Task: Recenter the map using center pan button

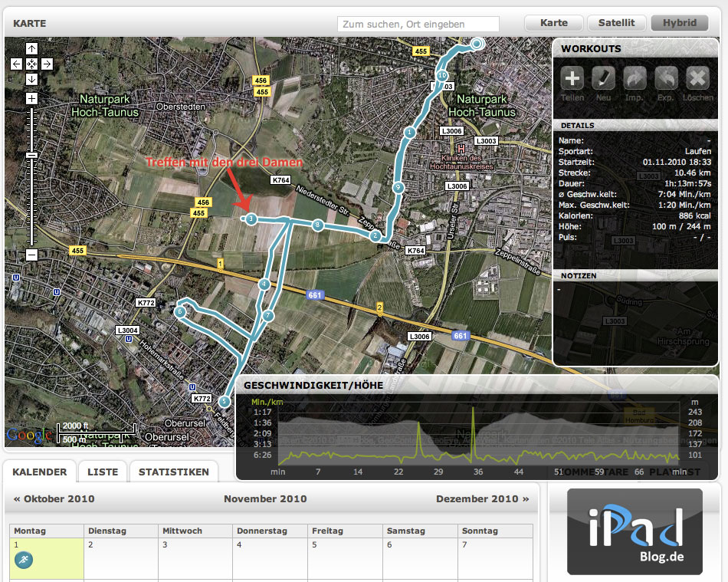Action: tap(31, 64)
